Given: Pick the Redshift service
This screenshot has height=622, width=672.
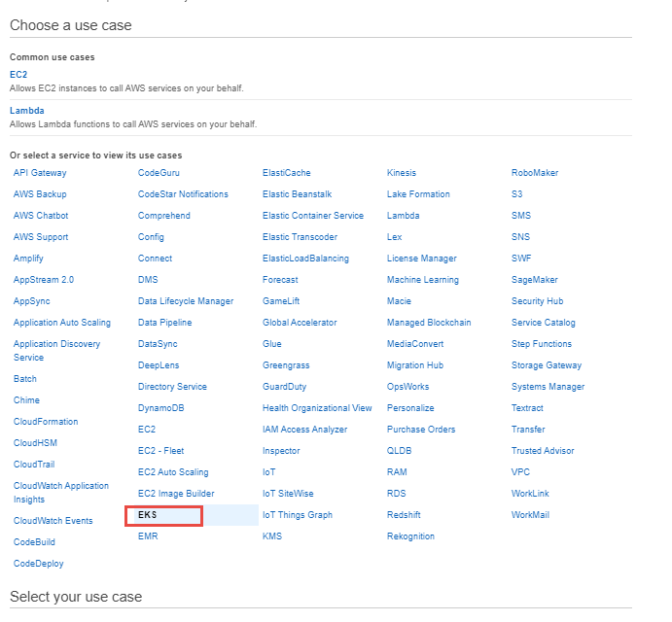Looking at the screenshot, I should [404, 515].
